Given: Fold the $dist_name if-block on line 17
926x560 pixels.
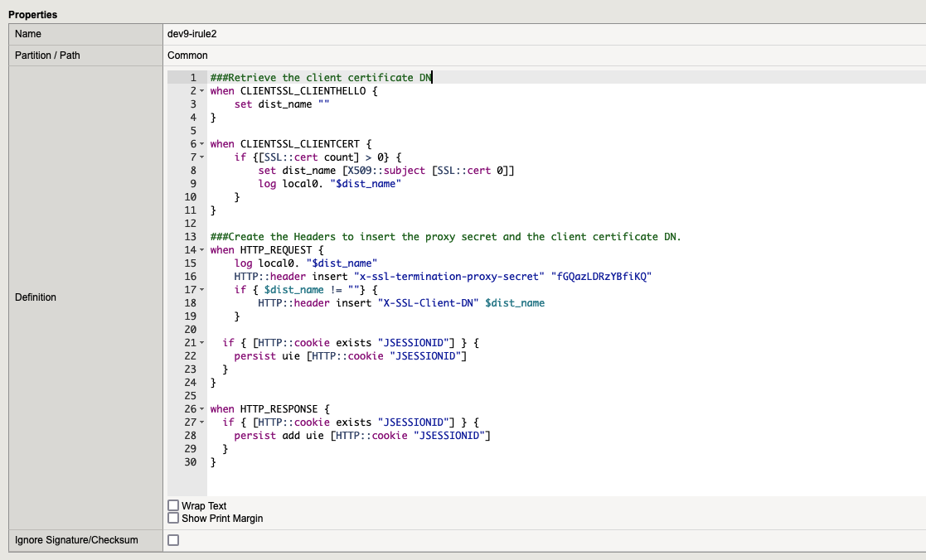Looking at the screenshot, I should (201, 290).
